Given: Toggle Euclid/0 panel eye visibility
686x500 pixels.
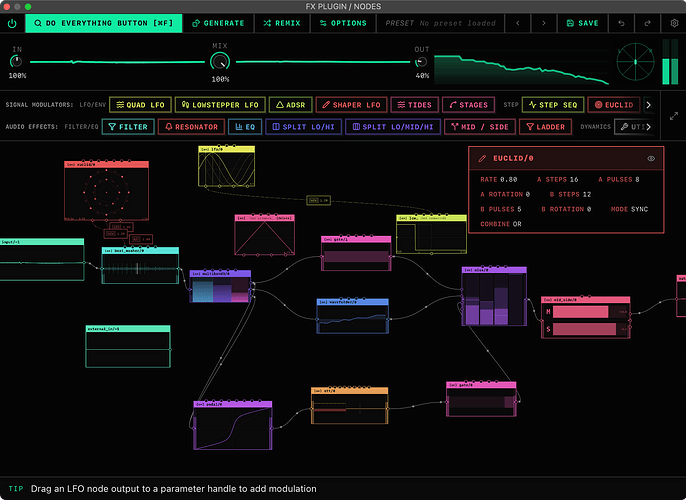Looking at the screenshot, I should tap(651, 158).
